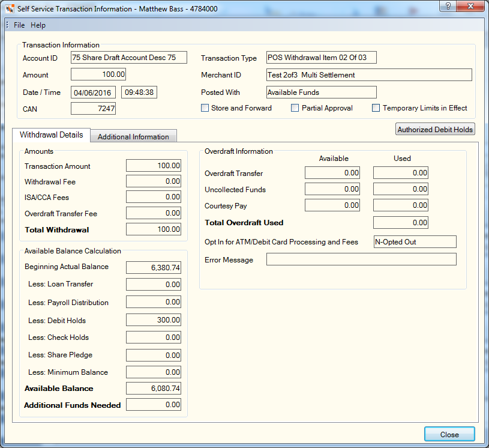
Task: Click Overdraft Transfer Used field
Action: point(401,172)
